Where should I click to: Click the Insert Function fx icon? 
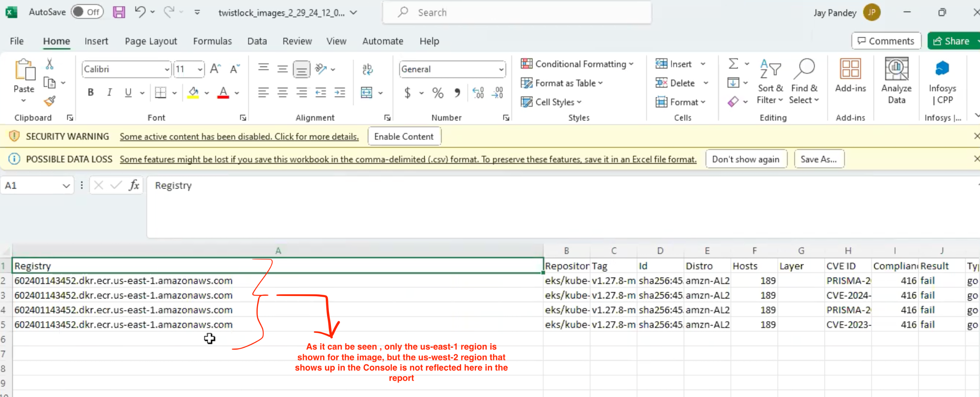[x=134, y=185]
